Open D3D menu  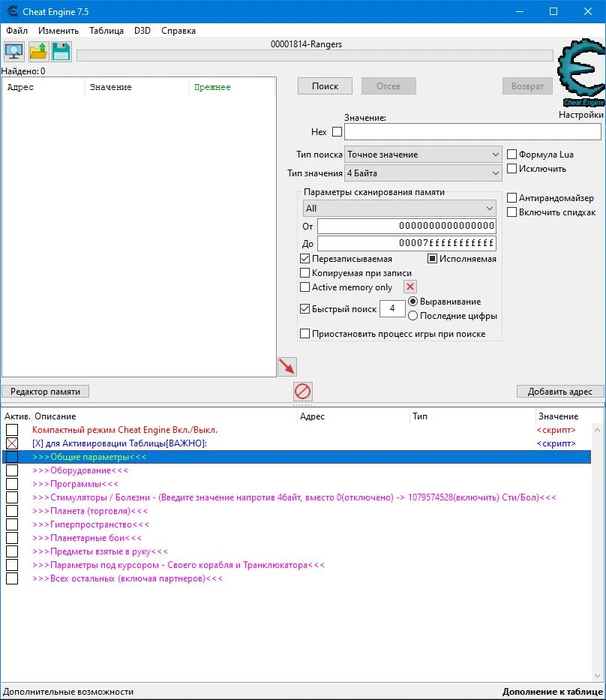pos(142,31)
